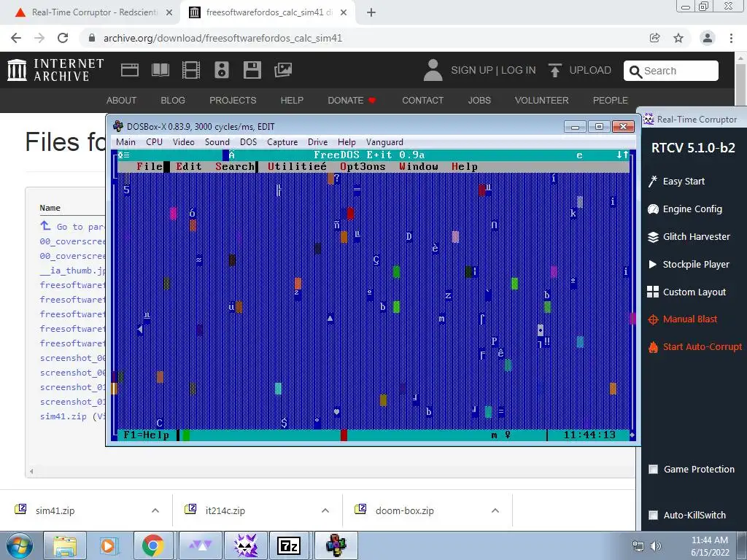
Task: Click the DONATE link
Action: tap(352, 101)
